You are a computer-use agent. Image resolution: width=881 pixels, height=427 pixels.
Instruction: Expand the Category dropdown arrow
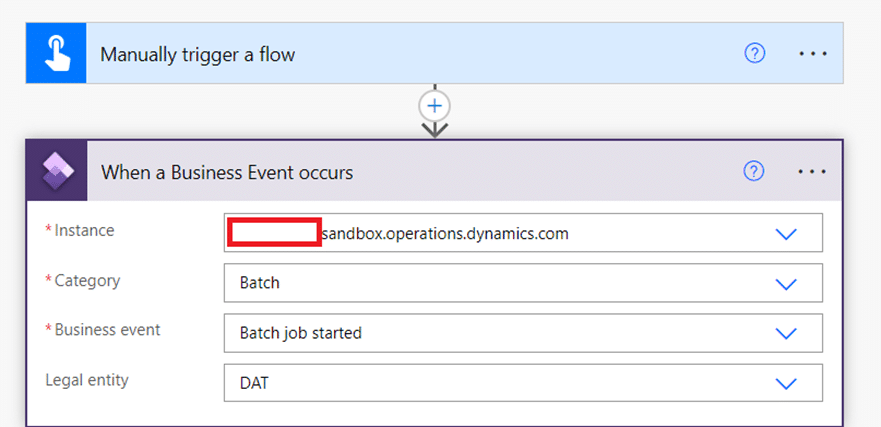786,284
